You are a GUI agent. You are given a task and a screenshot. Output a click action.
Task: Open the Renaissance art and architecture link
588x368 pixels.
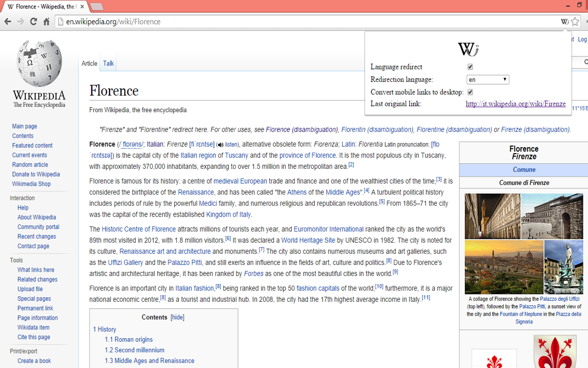(165, 252)
